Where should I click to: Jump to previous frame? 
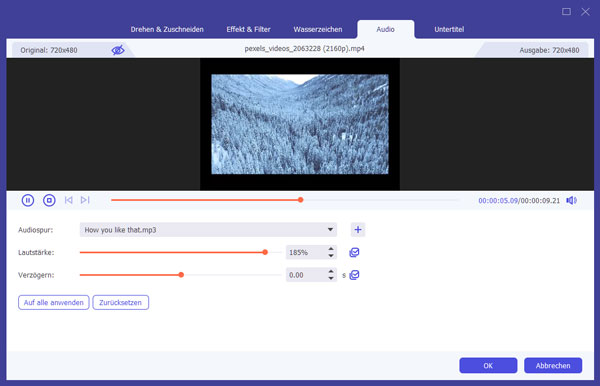(68, 200)
